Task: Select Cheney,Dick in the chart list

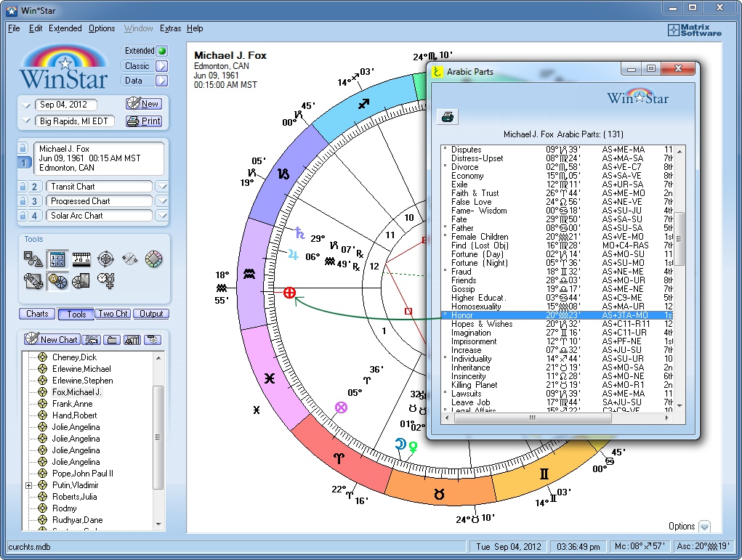Action: pos(74,357)
